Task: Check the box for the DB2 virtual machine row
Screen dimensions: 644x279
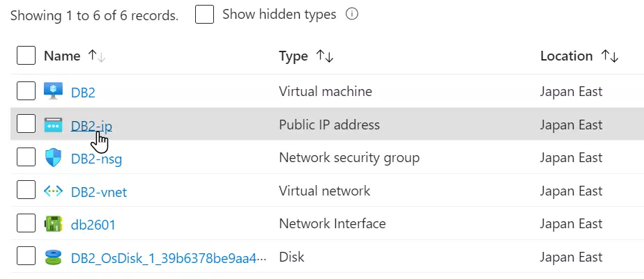Action: point(26,90)
